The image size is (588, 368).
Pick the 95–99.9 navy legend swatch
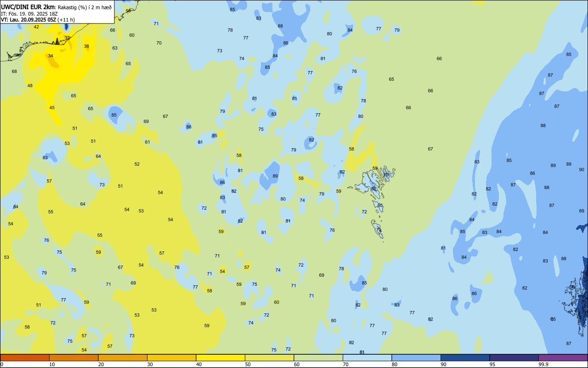point(514,357)
